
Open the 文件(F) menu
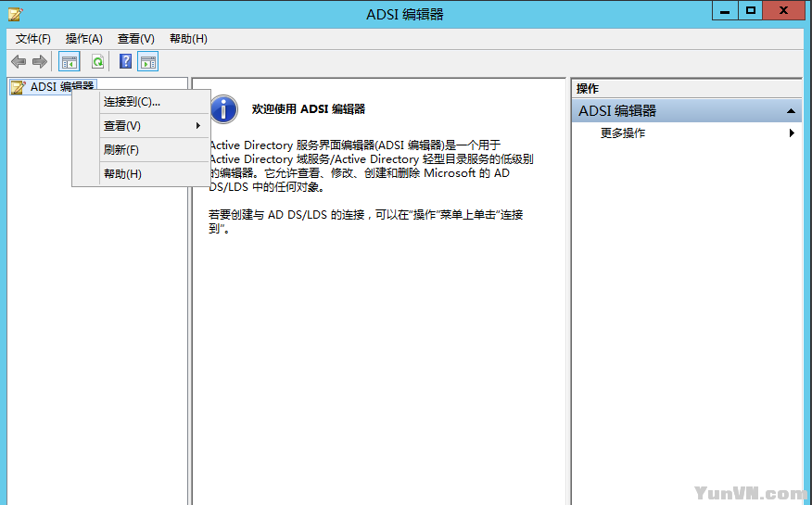pyautogui.click(x=33, y=39)
